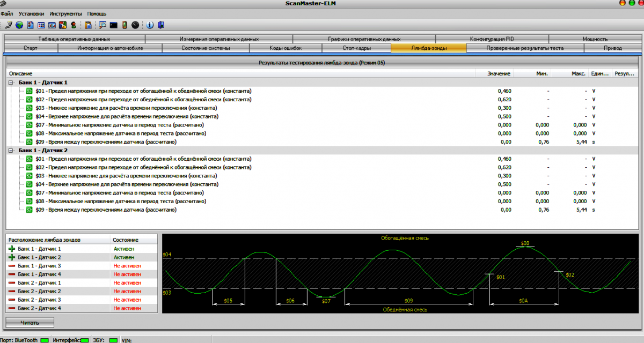The image size is (644, 343).
Task: Click green icon of $09 row under Датчик 2
Action: coord(30,210)
